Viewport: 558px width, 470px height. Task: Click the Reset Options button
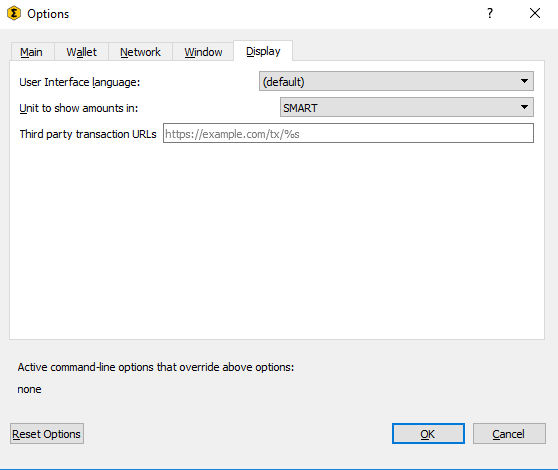click(x=47, y=434)
